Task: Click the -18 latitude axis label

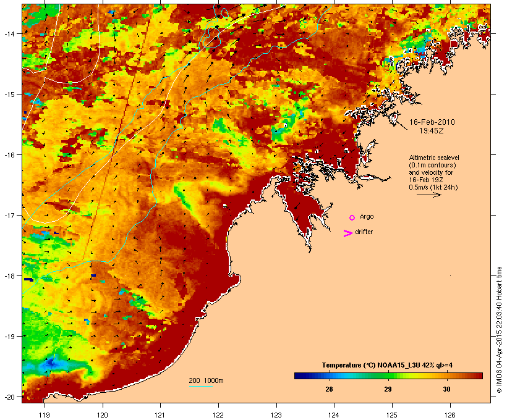Action: tap(9, 276)
